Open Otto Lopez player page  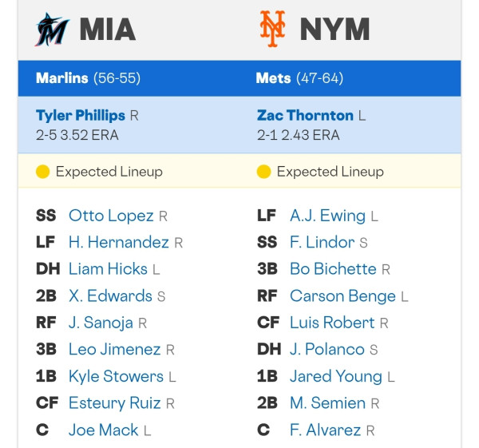click(x=111, y=216)
